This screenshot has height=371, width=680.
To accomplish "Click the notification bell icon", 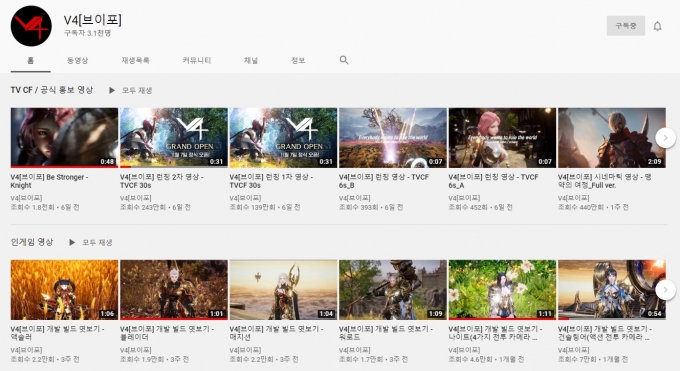I will pos(657,26).
